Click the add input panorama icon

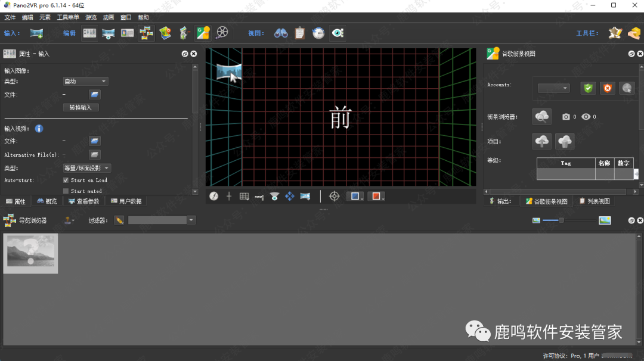click(x=36, y=33)
